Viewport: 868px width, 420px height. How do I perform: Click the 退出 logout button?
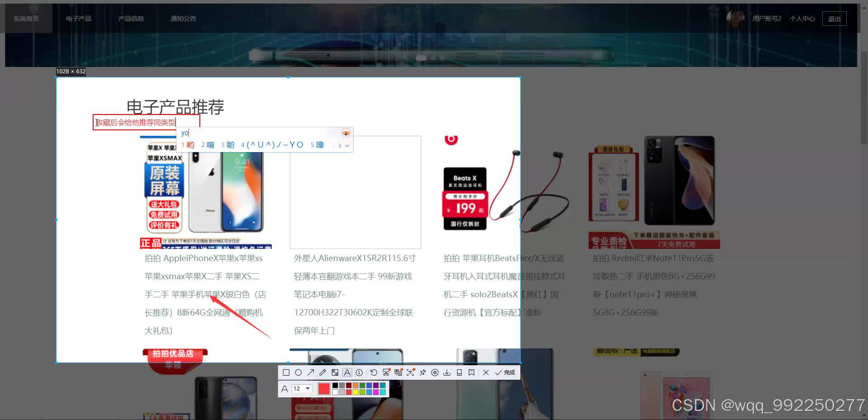coord(835,19)
